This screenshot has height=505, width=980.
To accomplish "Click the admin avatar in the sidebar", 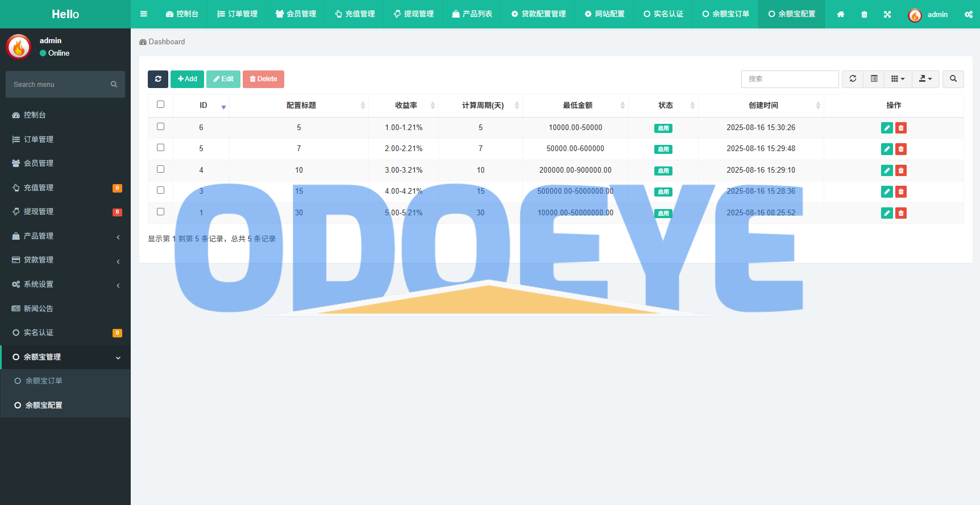I will [18, 47].
